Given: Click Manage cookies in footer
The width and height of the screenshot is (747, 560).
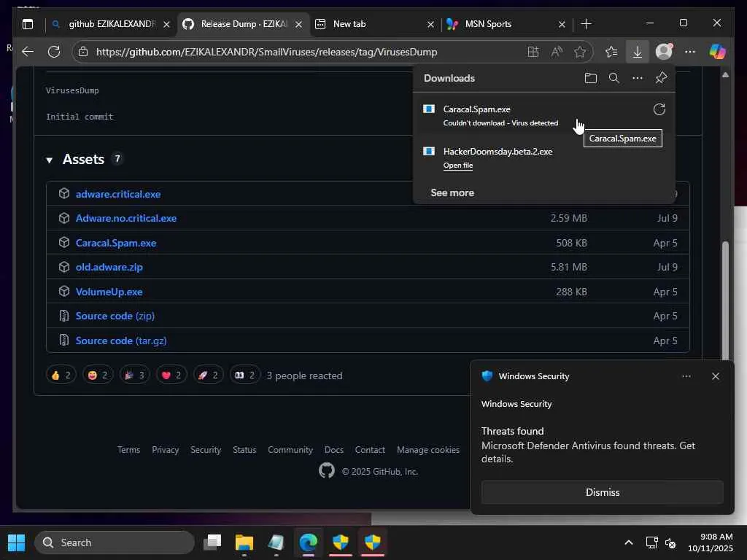Looking at the screenshot, I should tap(428, 449).
